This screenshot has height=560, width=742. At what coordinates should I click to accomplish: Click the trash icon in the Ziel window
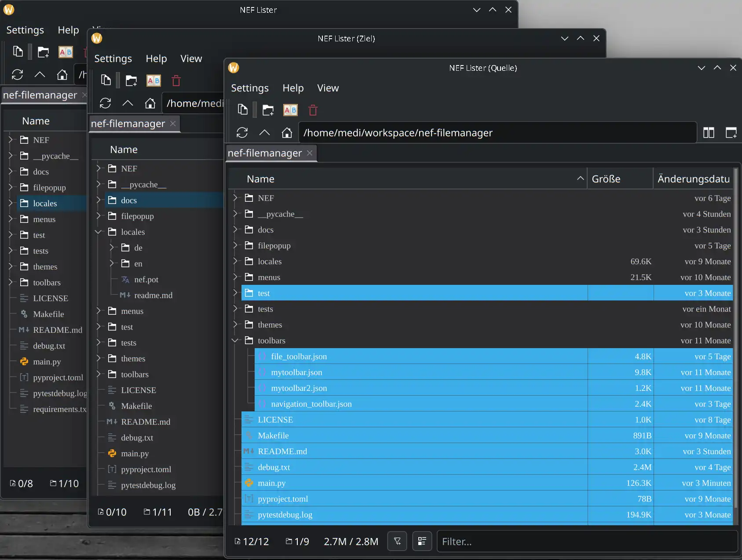click(176, 81)
